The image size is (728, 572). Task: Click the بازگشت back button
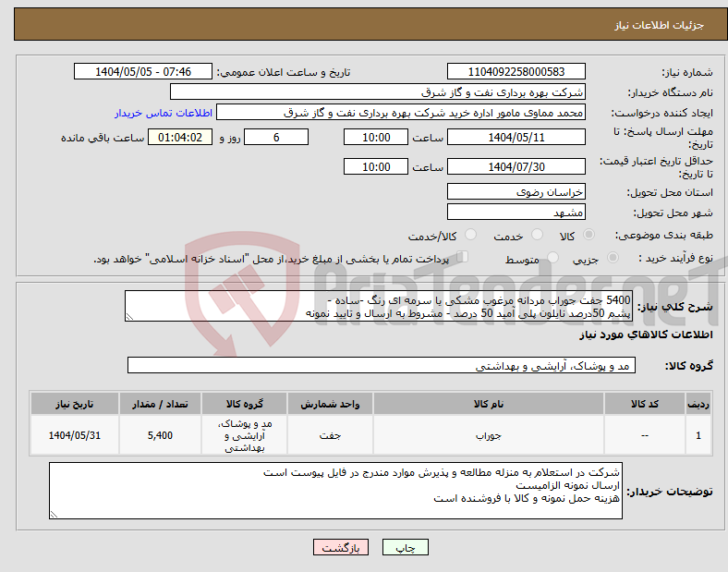point(341,547)
